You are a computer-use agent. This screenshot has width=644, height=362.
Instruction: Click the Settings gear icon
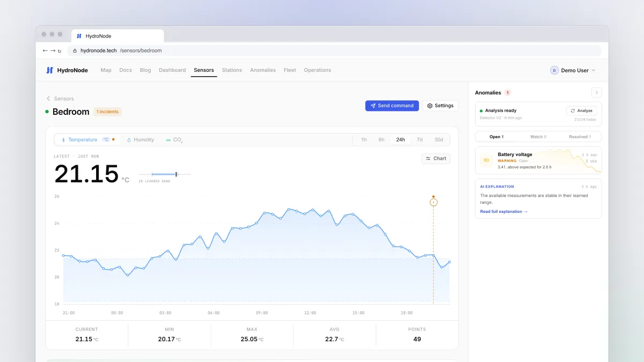coord(430,106)
